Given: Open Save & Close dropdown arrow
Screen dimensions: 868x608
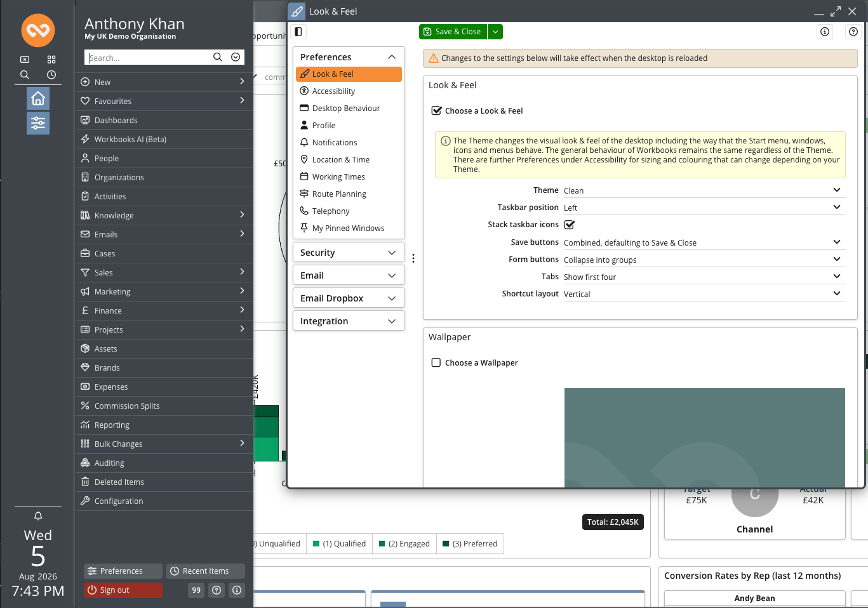Looking at the screenshot, I should (495, 32).
